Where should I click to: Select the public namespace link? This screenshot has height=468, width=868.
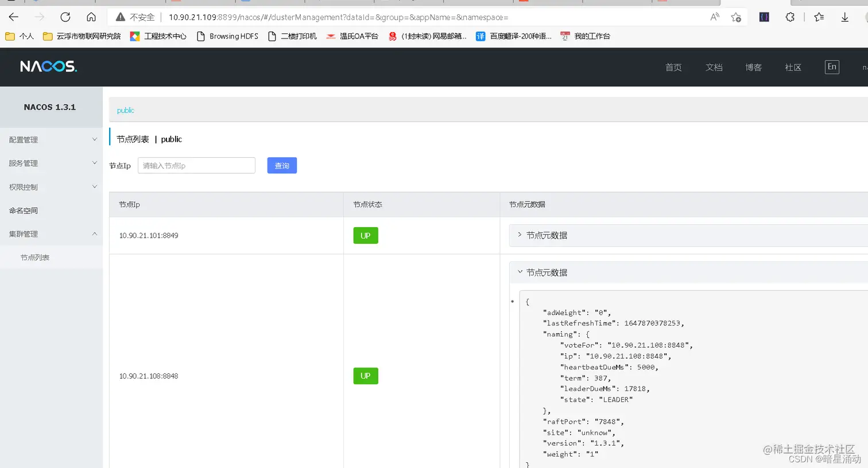coord(125,110)
